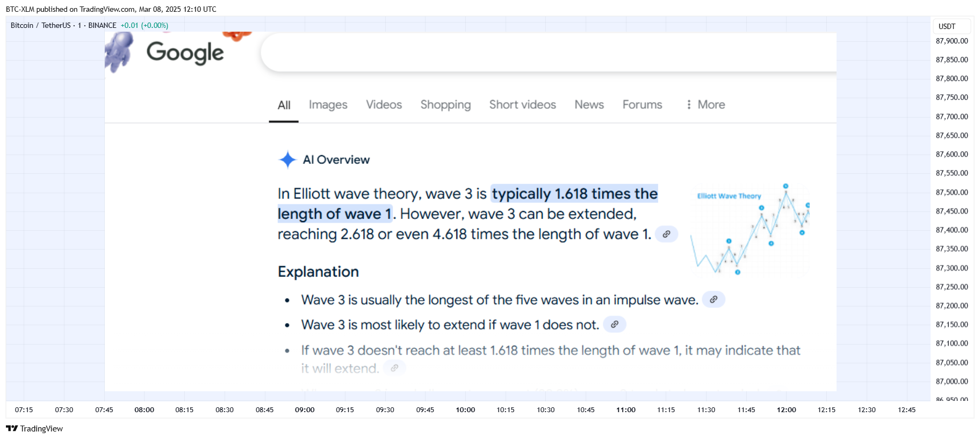This screenshot has width=980, height=439.
Task: Open the More search filters menu
Action: pos(705,105)
